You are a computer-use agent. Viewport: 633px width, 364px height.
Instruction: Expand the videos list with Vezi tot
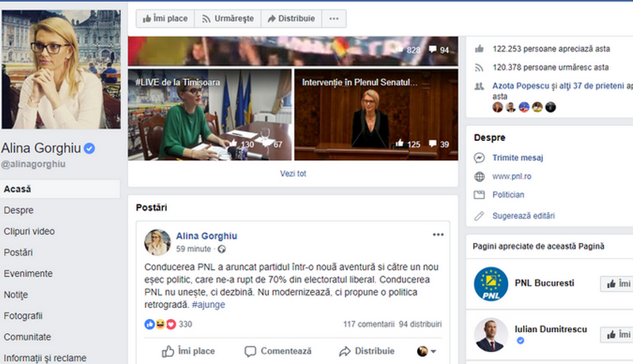coord(293,173)
